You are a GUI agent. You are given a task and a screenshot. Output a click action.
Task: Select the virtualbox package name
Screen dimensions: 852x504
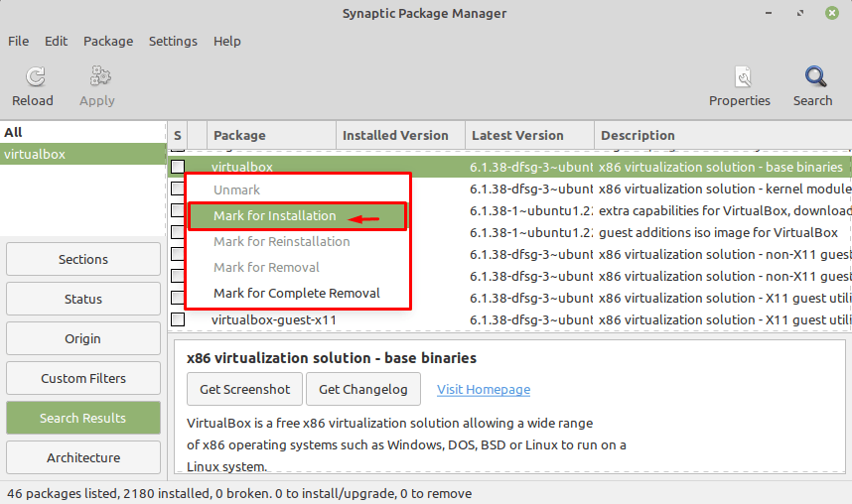[242, 167]
